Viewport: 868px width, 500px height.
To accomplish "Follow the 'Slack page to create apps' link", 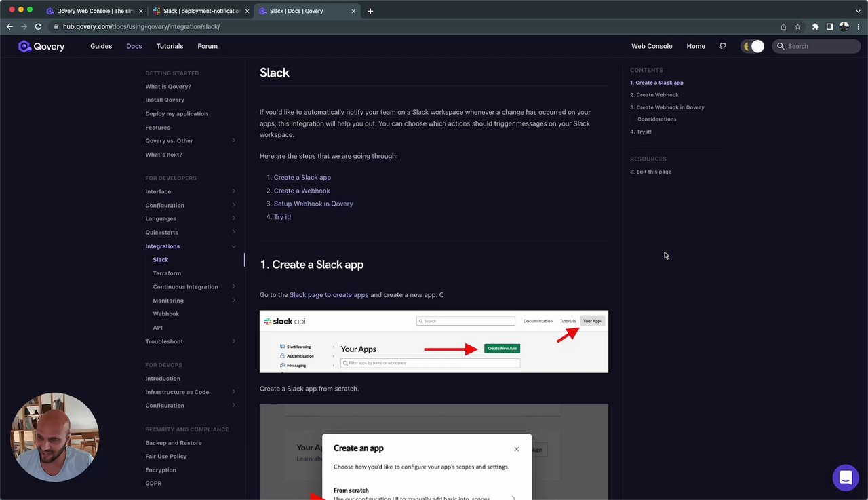I will tap(329, 295).
